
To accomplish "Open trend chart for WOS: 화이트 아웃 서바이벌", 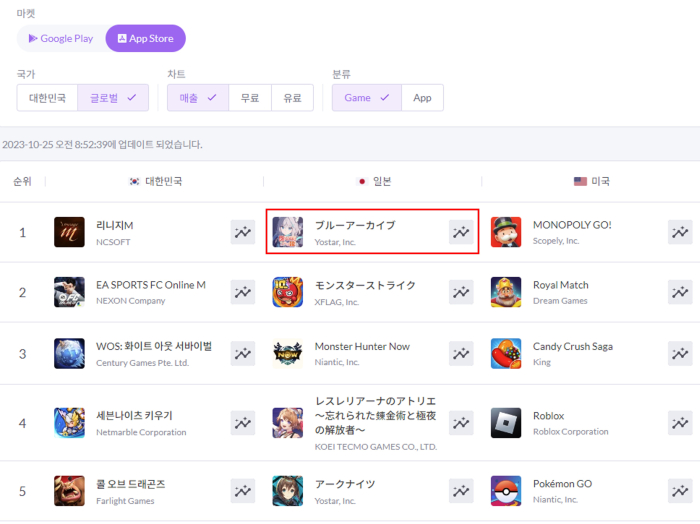I will tap(243, 353).
